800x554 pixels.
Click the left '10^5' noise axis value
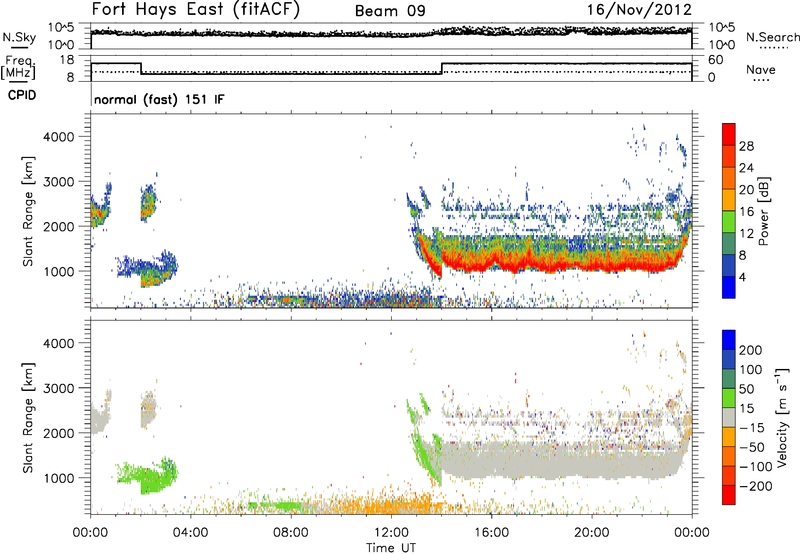(x=61, y=27)
